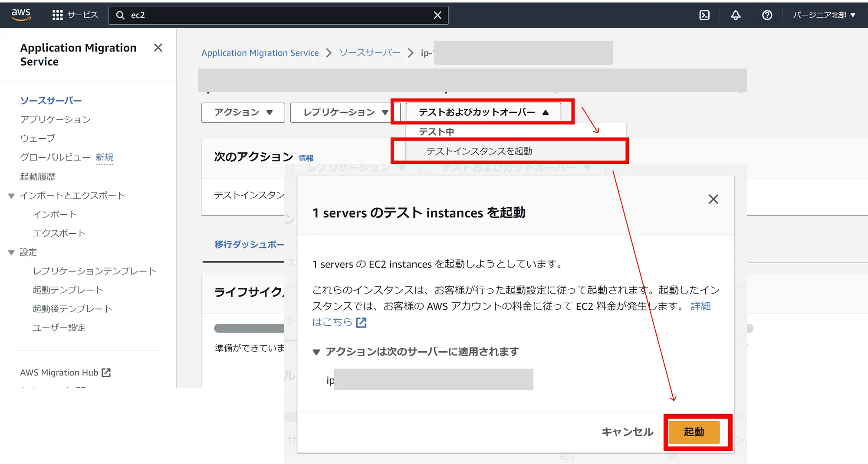
Task: Open 起動履歴 in the sidebar
Action: [37, 176]
